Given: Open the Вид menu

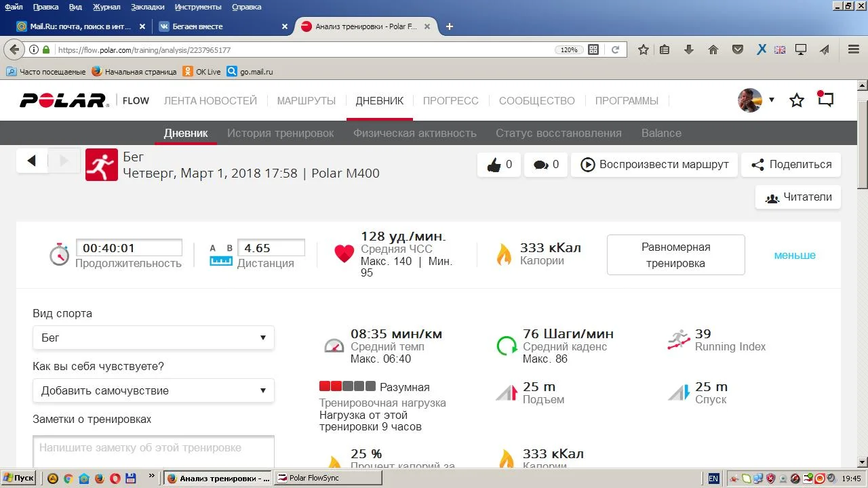Looking at the screenshot, I should tap(75, 7).
